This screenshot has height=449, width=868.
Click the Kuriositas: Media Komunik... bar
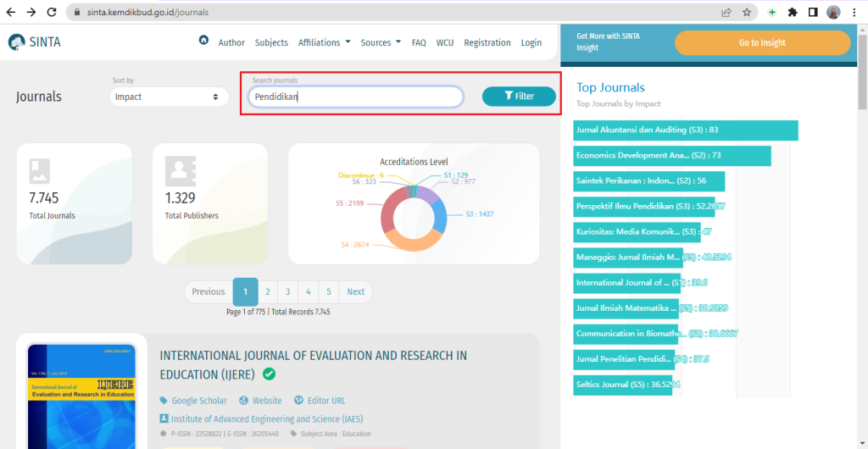(x=637, y=231)
